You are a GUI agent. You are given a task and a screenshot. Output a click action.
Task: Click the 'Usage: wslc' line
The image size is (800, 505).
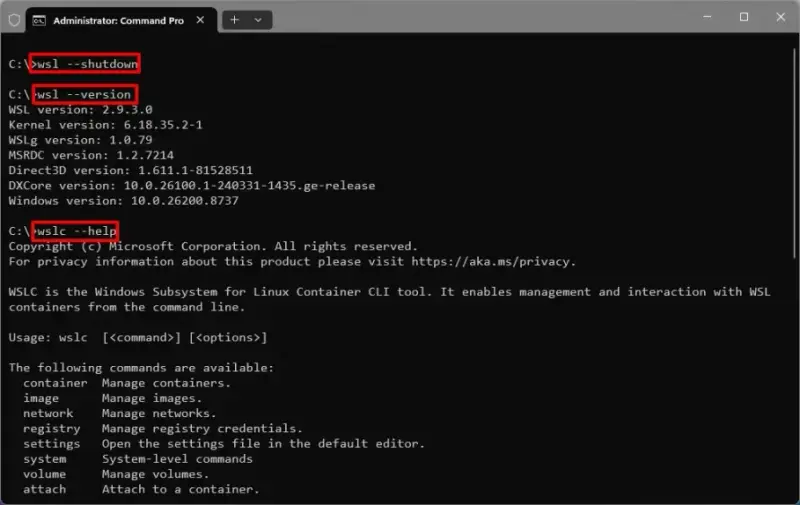[138, 338]
